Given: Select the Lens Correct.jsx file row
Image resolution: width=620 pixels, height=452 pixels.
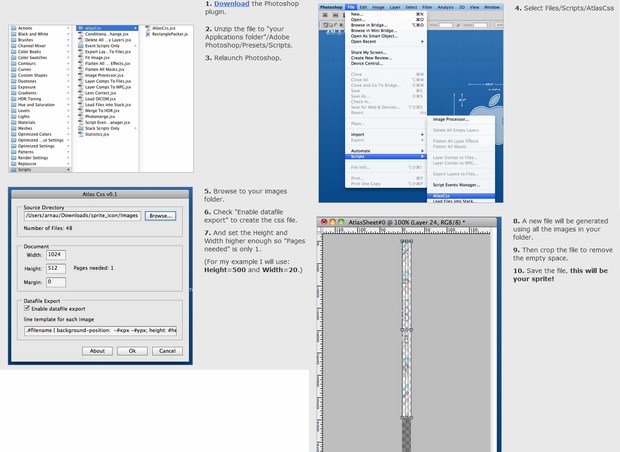Looking at the screenshot, I should 107,93.
